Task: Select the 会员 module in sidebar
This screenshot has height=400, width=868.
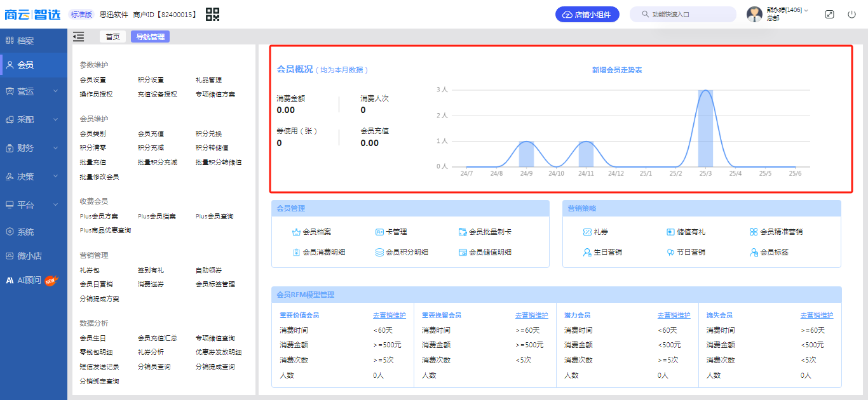Action: tap(33, 65)
